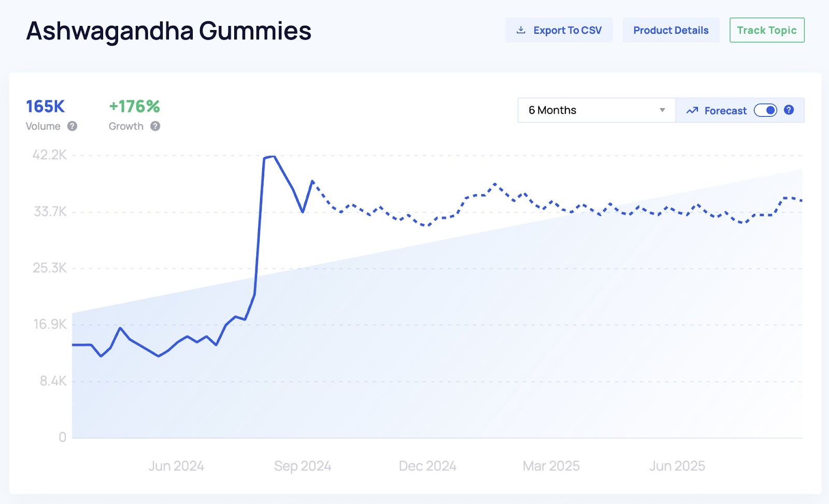Click the Forecast label text
The image size is (829, 504).
[725, 110]
